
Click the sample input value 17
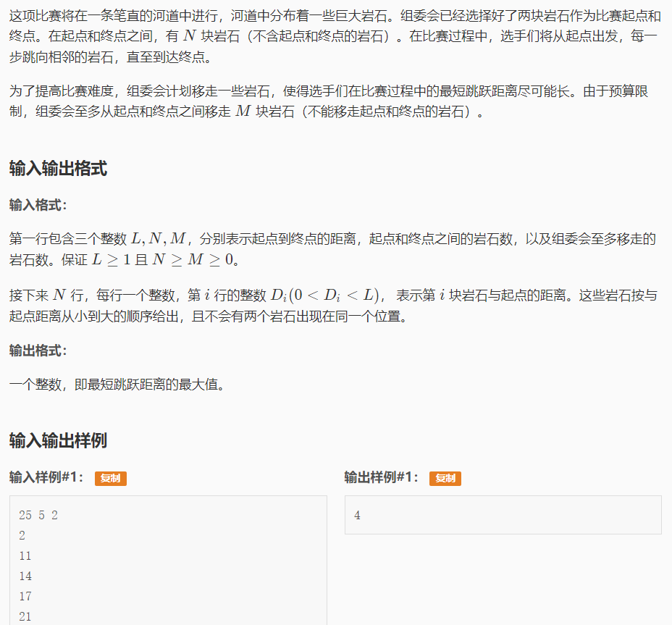pos(25,596)
